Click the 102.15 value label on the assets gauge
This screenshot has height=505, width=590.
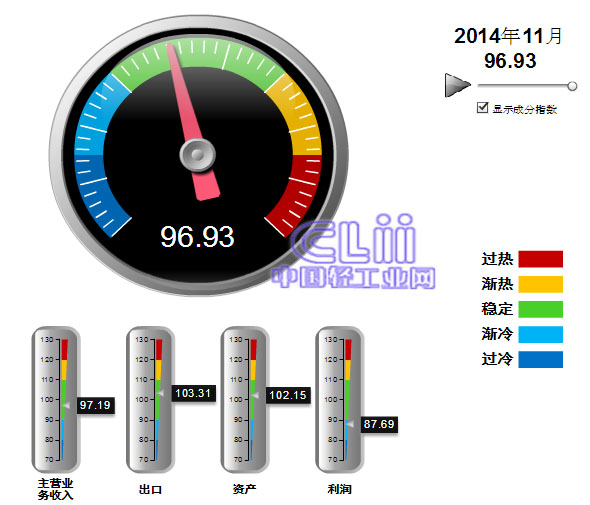pos(288,395)
